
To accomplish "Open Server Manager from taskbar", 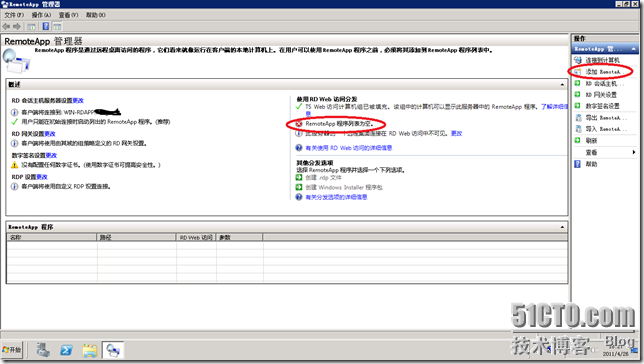I will tap(43, 350).
